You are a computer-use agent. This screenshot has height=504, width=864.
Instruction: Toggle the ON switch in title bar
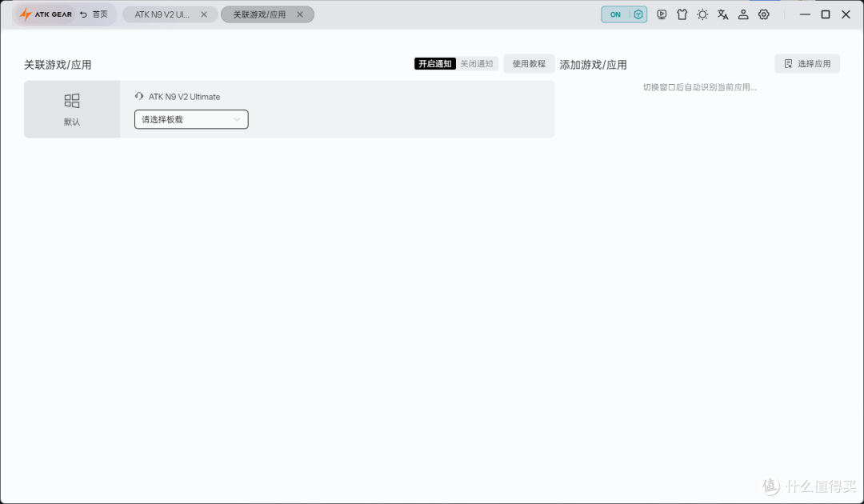click(615, 15)
